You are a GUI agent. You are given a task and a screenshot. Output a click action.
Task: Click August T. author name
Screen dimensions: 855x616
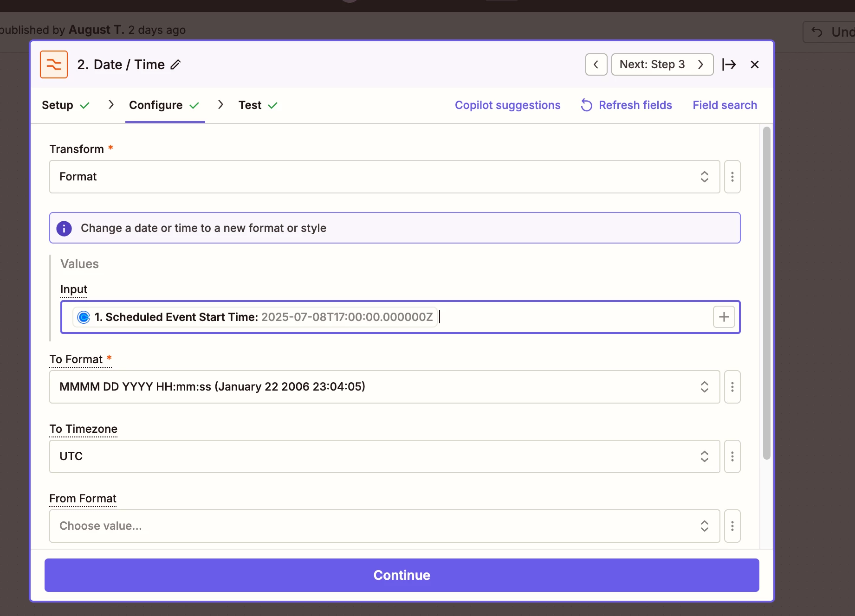(97, 30)
